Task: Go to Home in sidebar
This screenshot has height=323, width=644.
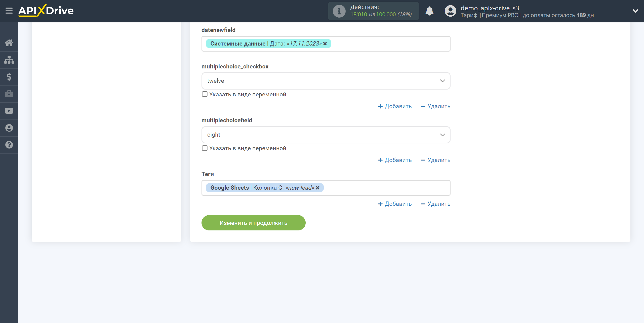Action: (9, 43)
